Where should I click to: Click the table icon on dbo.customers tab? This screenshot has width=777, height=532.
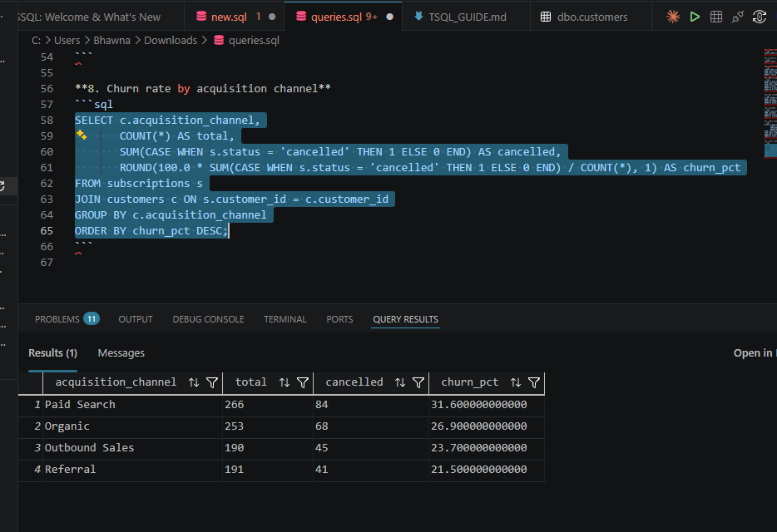(546, 17)
